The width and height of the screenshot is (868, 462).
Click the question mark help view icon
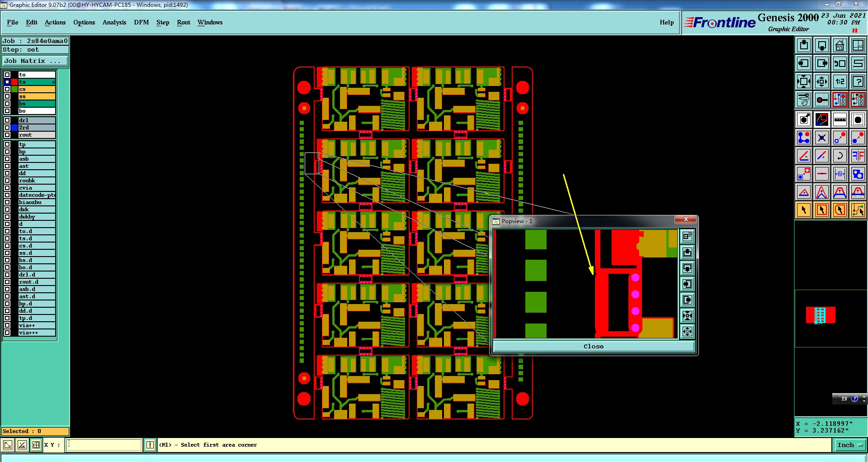pyautogui.click(x=858, y=82)
